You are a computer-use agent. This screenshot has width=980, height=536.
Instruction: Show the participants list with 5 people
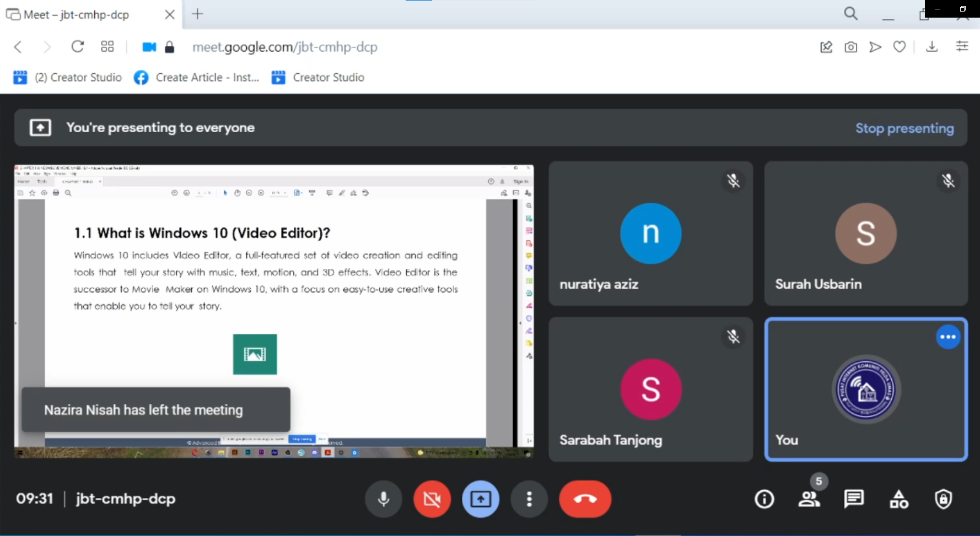click(x=809, y=499)
